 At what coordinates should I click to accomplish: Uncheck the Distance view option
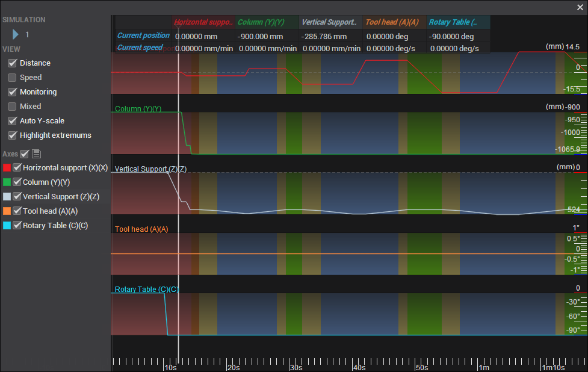(12, 63)
